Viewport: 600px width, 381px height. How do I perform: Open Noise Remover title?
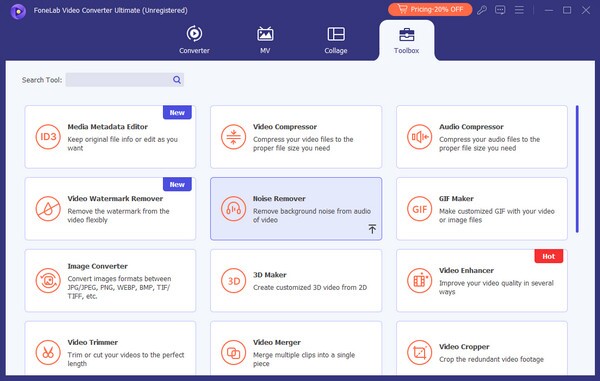click(x=279, y=199)
